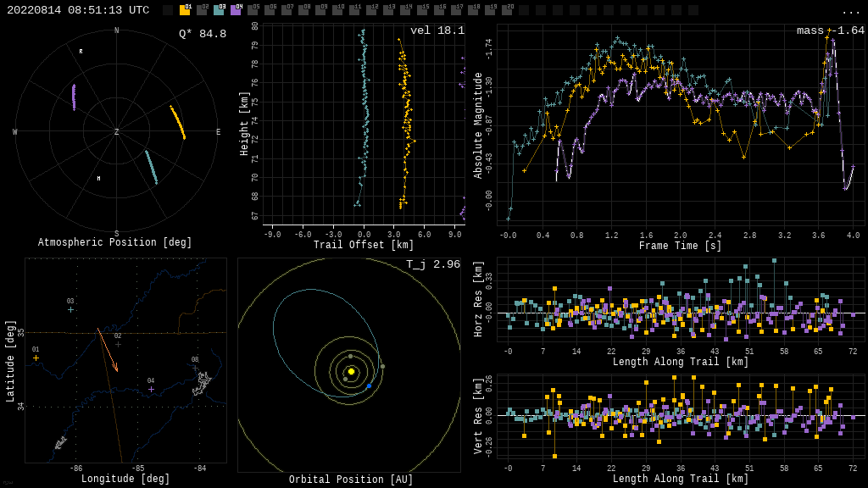This screenshot has height=488, width=868.
Task: Click the orange meteor trajectory arrow on map
Action: point(108,349)
